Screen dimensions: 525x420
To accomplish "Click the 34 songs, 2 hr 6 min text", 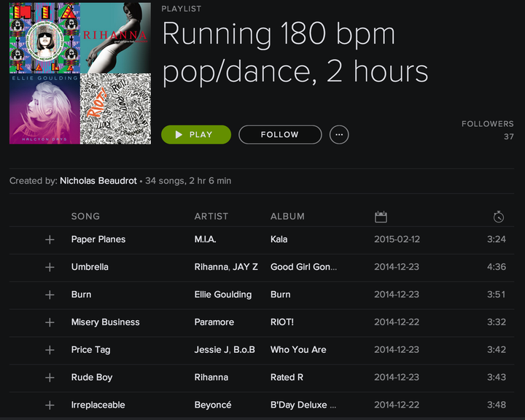I will pyautogui.click(x=188, y=181).
